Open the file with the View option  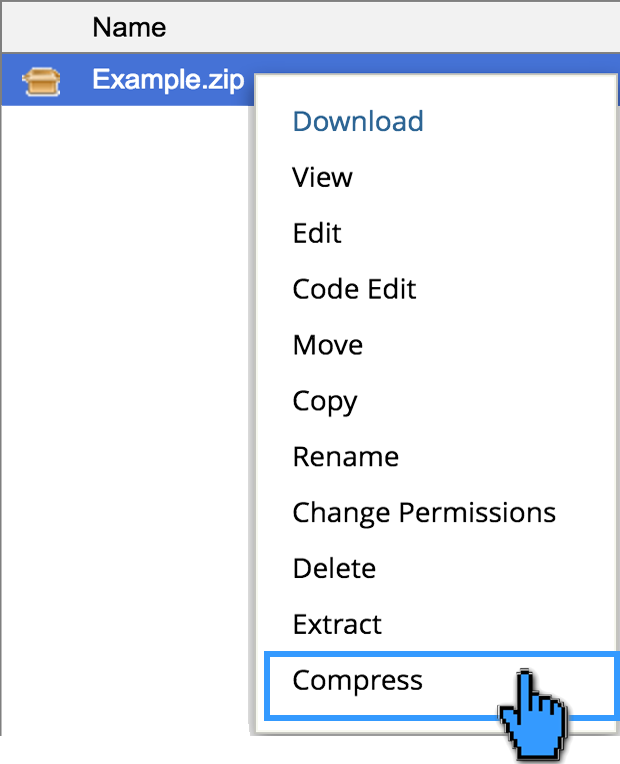pyautogui.click(x=322, y=178)
